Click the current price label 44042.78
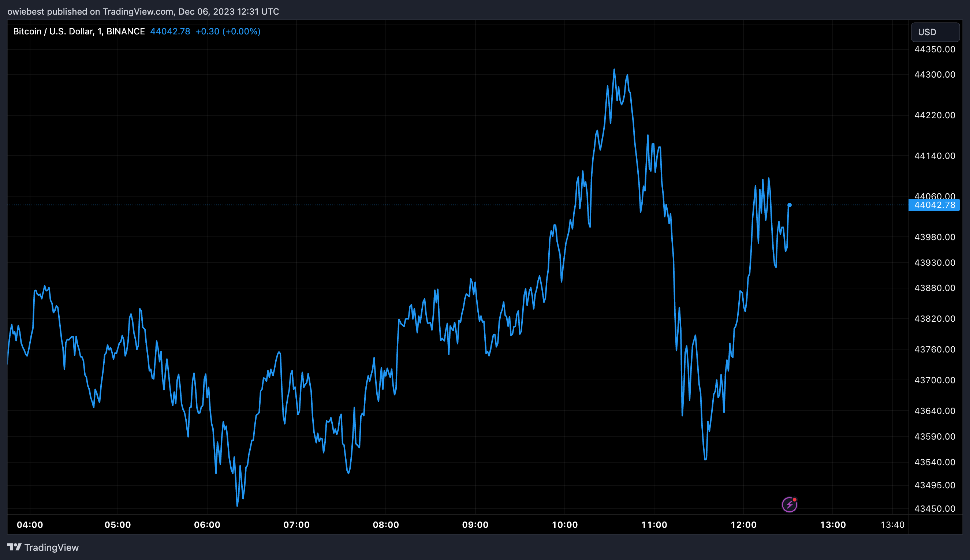 934,205
